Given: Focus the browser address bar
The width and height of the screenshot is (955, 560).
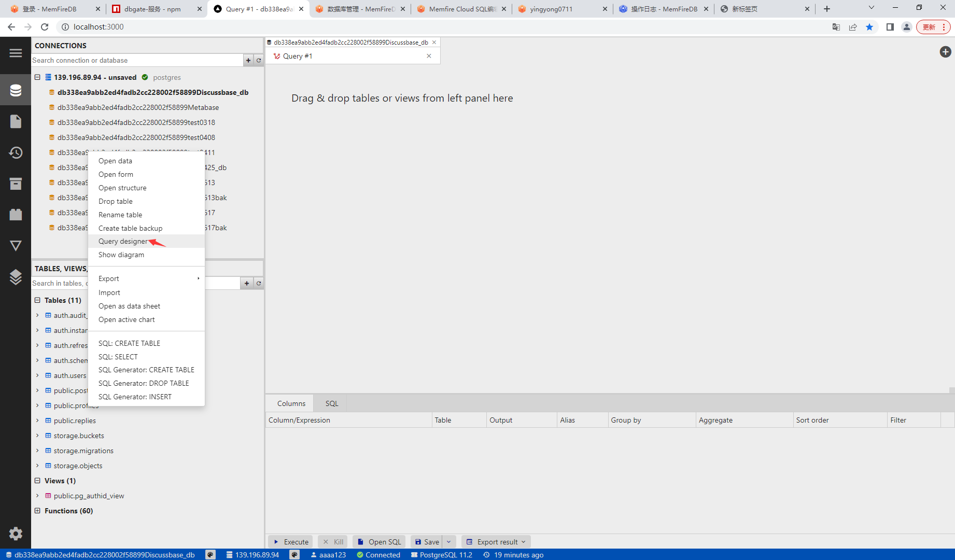Looking at the screenshot, I should [446, 27].
